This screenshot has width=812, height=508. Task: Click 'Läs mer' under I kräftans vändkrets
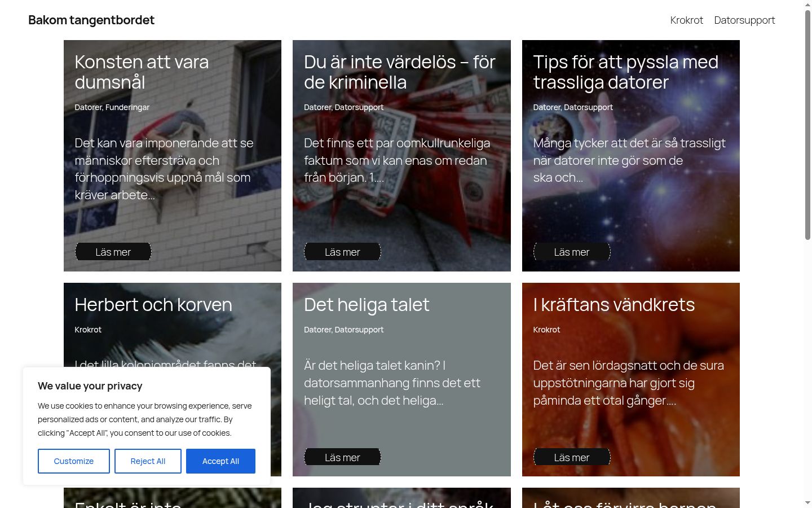click(x=572, y=457)
